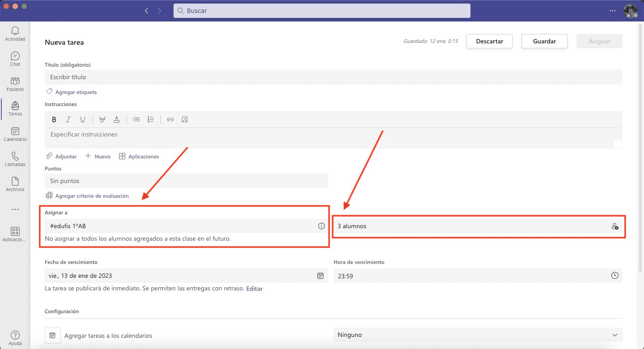
Task: Insert a link in instructions
Action: [x=170, y=119]
